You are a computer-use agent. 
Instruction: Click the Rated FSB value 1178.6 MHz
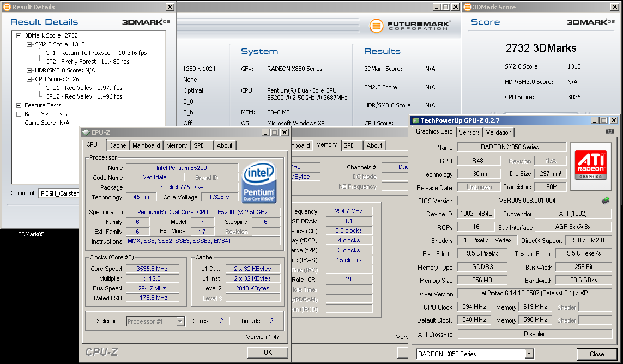pyautogui.click(x=152, y=298)
